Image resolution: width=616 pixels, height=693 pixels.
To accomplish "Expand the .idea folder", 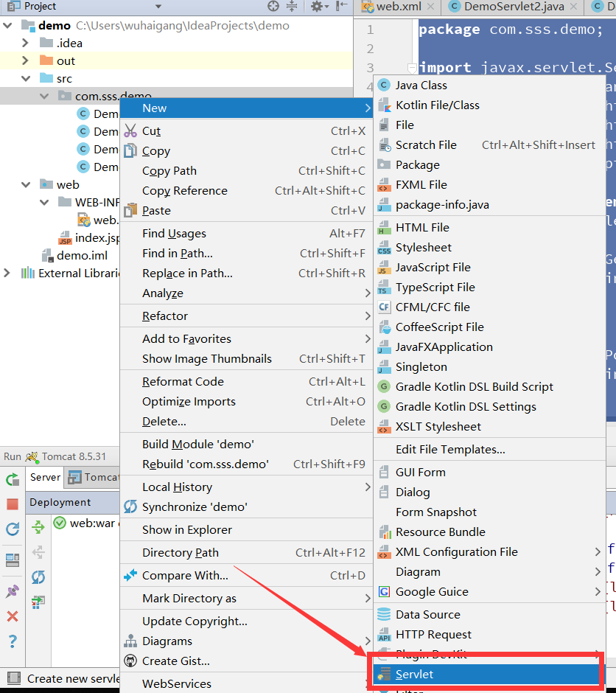I will point(25,43).
